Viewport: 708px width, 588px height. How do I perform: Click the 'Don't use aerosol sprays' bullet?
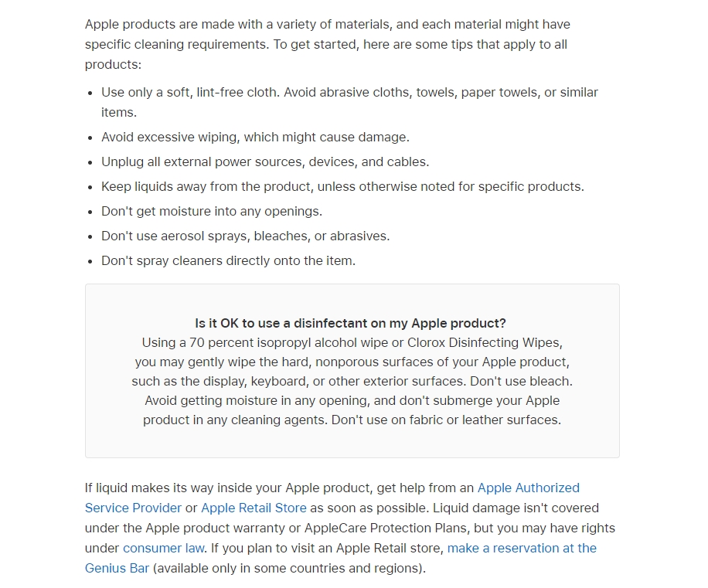245,236
